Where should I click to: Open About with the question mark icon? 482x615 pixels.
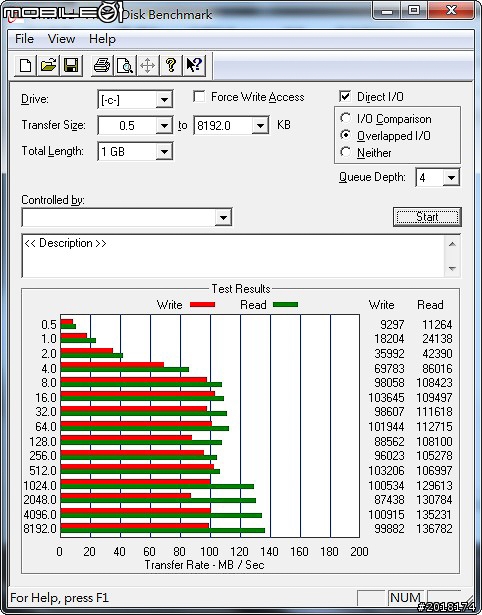(171, 66)
